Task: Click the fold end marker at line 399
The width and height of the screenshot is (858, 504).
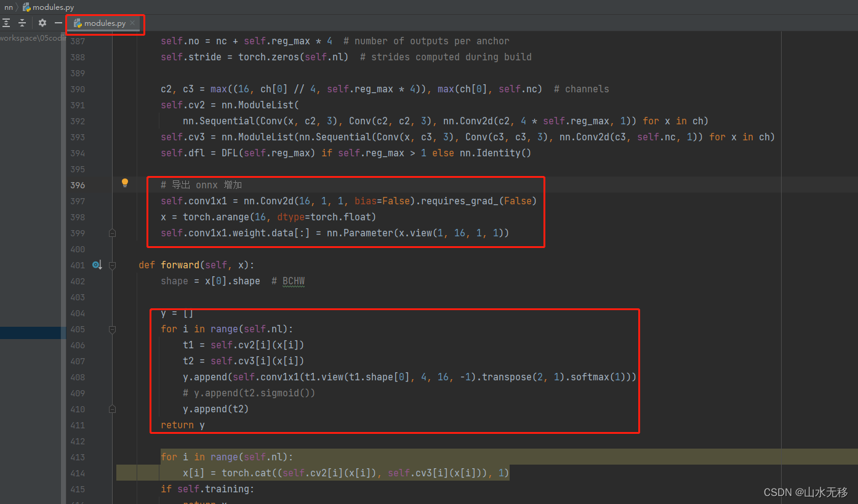Action: [112, 233]
